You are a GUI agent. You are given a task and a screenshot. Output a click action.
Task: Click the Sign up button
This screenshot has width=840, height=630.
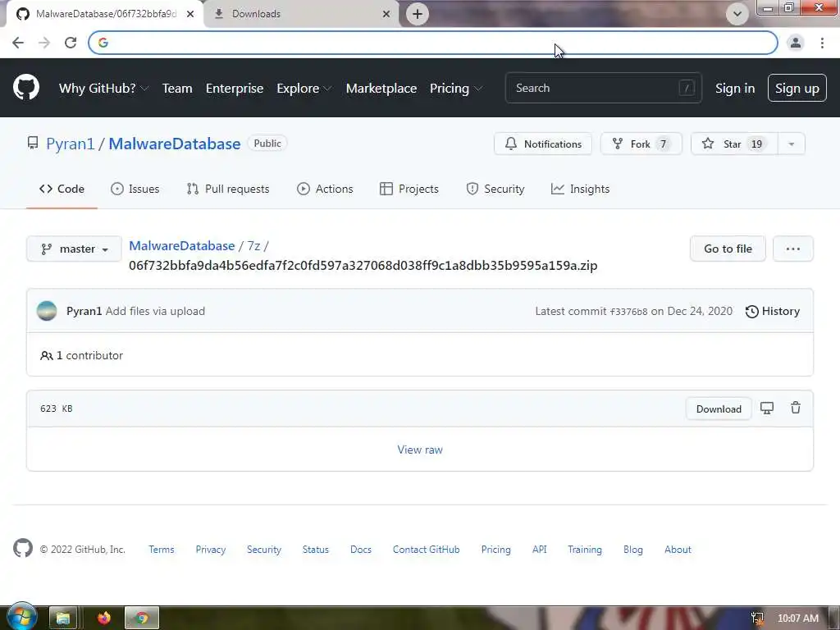(x=797, y=89)
